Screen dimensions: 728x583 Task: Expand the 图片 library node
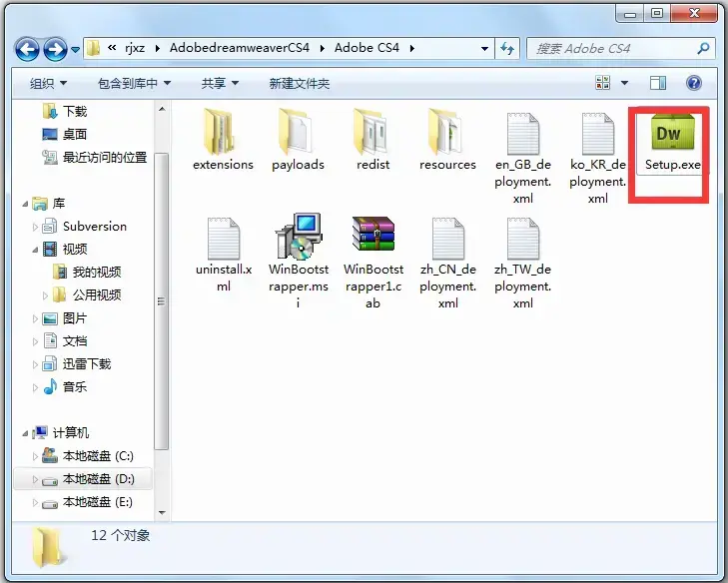click(35, 318)
